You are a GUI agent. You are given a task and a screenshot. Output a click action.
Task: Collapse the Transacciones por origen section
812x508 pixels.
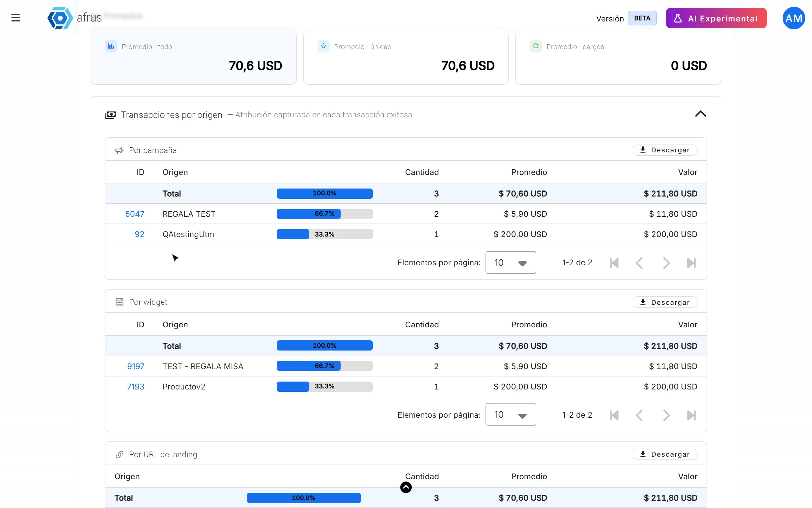coord(701,114)
